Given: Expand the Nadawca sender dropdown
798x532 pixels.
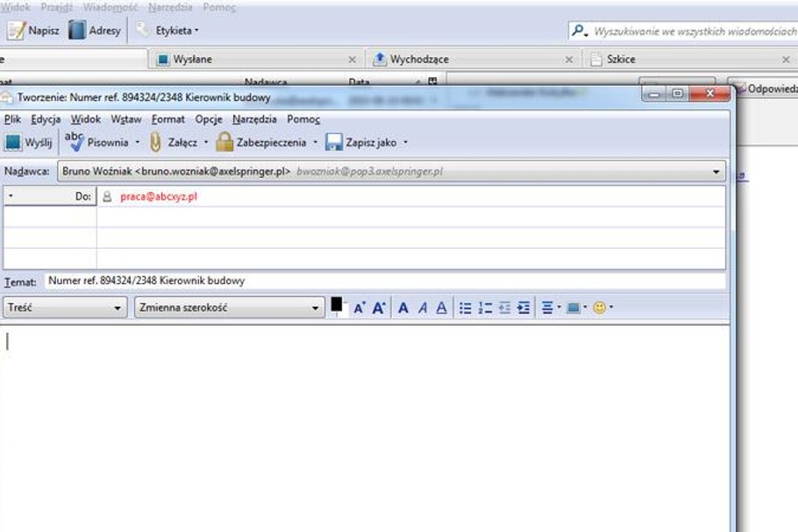Looking at the screenshot, I should 716,172.
